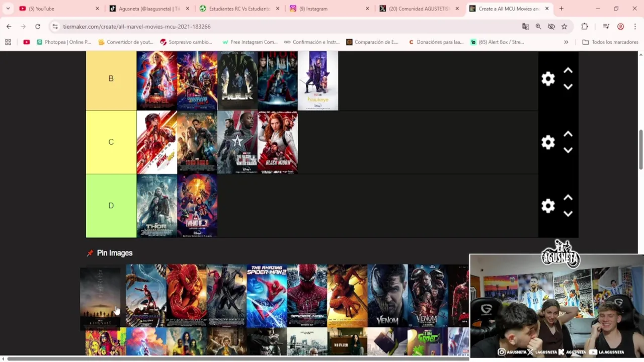Move tier C row up

[568, 134]
